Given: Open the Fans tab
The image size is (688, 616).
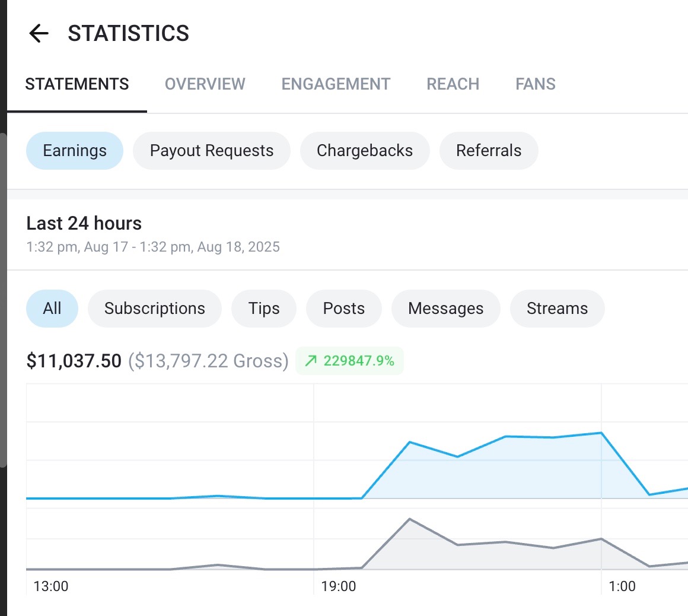Looking at the screenshot, I should click(x=535, y=84).
